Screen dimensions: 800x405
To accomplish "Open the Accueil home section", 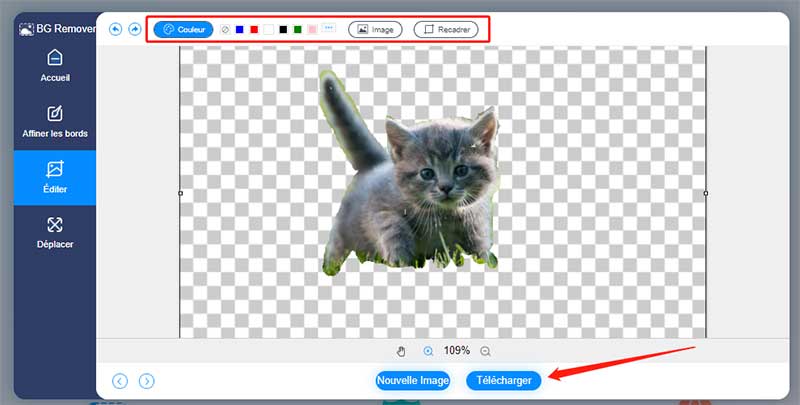I will pyautogui.click(x=54, y=65).
